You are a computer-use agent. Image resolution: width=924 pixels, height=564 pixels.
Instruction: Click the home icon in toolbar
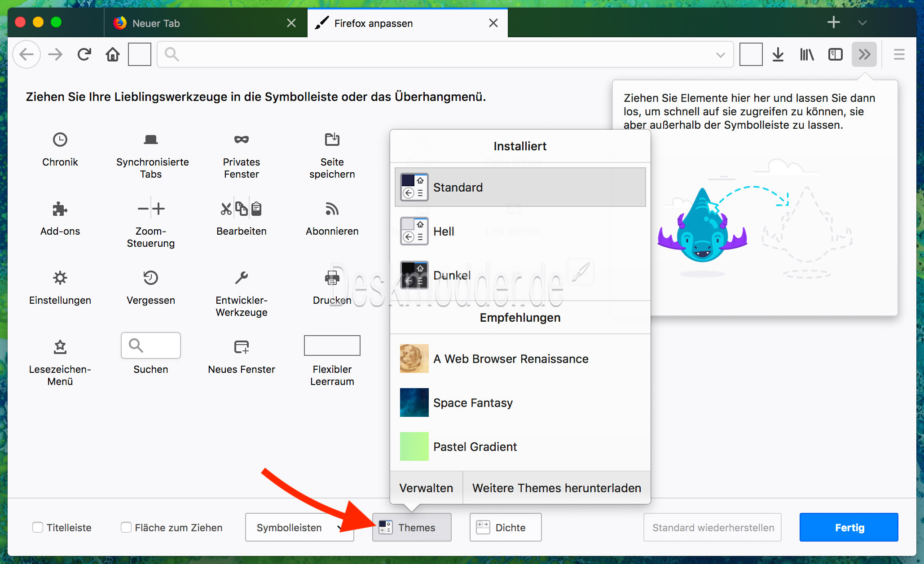tap(113, 55)
